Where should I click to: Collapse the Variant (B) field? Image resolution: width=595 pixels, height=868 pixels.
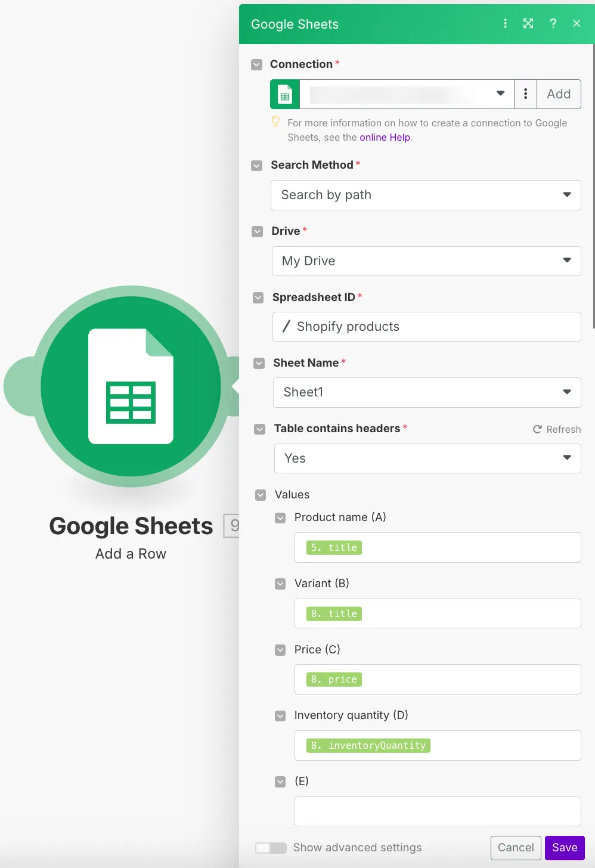pos(280,584)
